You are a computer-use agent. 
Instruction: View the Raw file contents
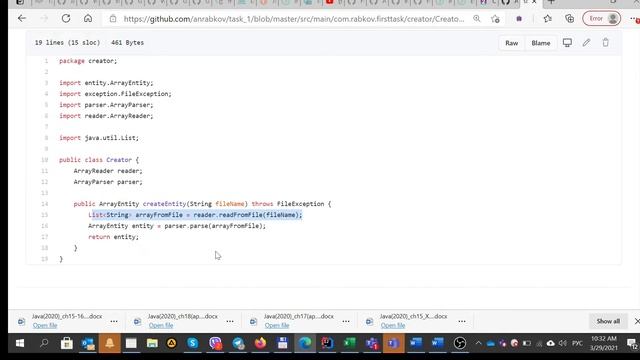[x=511, y=43]
